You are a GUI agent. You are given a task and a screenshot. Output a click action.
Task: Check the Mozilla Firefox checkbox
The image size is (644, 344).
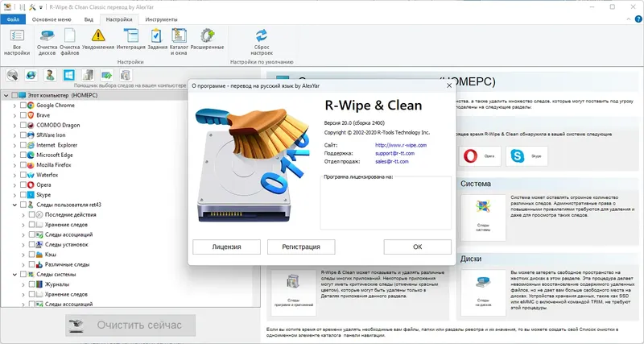pos(23,165)
